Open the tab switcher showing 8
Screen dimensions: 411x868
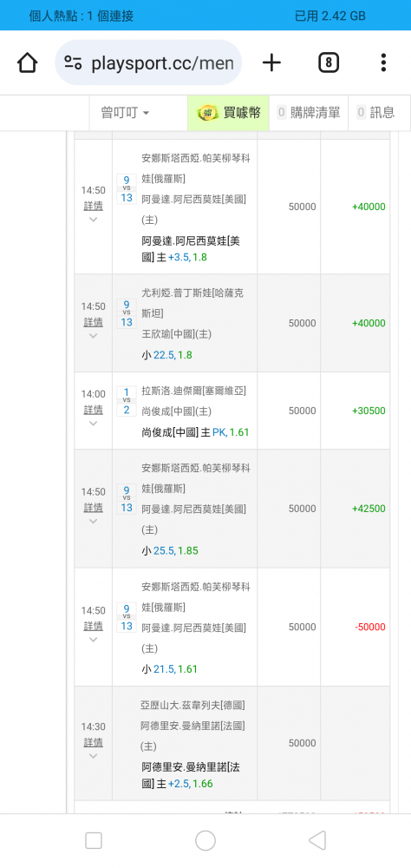pyautogui.click(x=328, y=62)
